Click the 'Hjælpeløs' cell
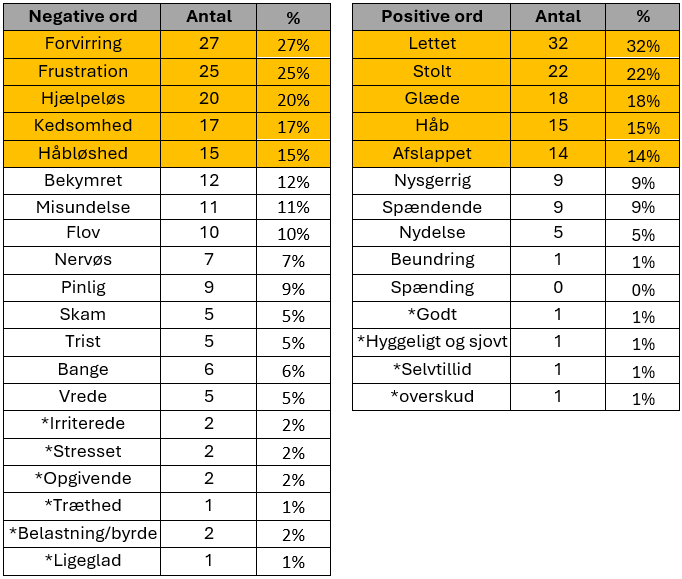This screenshot has height=579, width=682. tap(83, 99)
